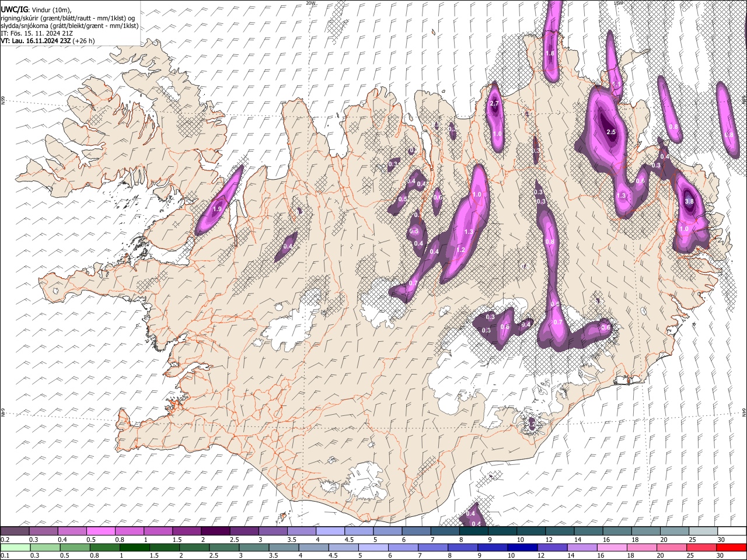Screen dimensions: 747x560
Task: Select the '1.2' snowfall value label
Action: [x=460, y=250]
